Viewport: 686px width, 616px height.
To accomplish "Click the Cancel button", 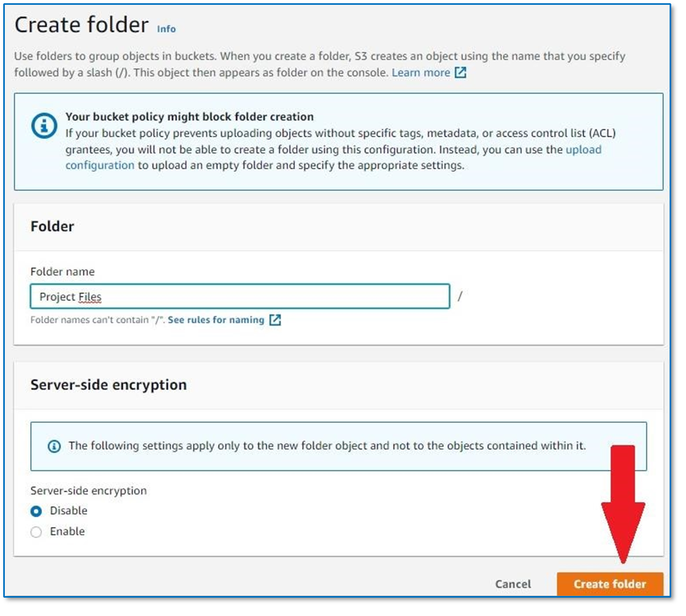I will pyautogui.click(x=513, y=584).
